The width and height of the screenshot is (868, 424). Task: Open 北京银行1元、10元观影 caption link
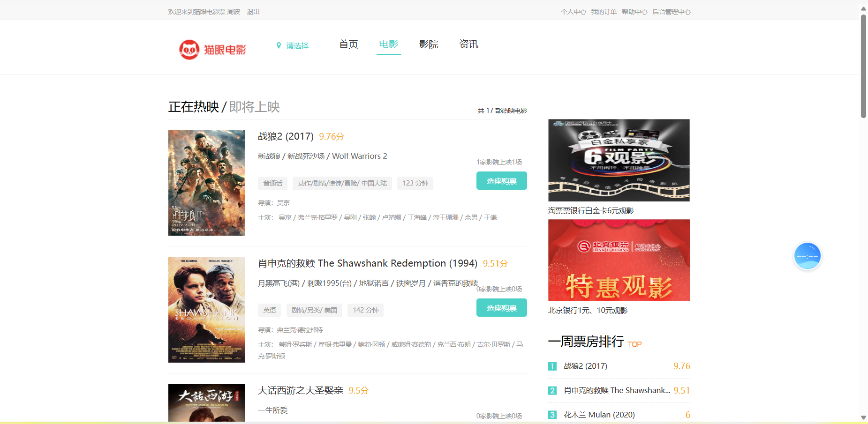pyautogui.click(x=588, y=311)
